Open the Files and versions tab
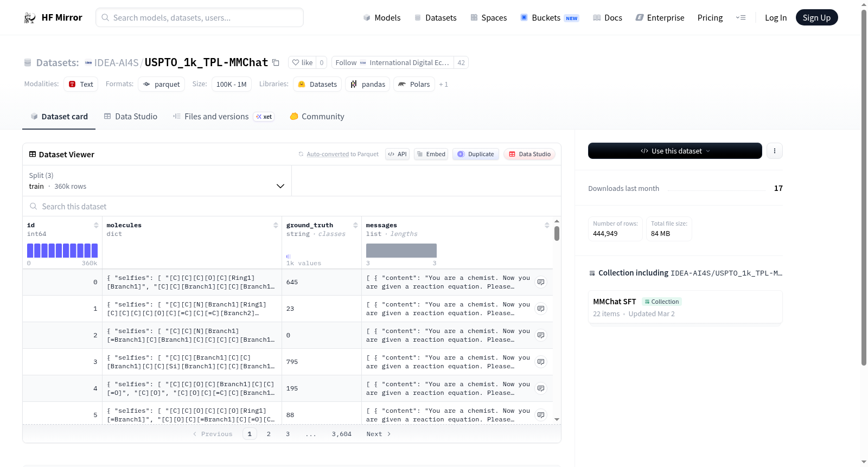Viewport: 868px width, 467px height. click(x=224, y=117)
